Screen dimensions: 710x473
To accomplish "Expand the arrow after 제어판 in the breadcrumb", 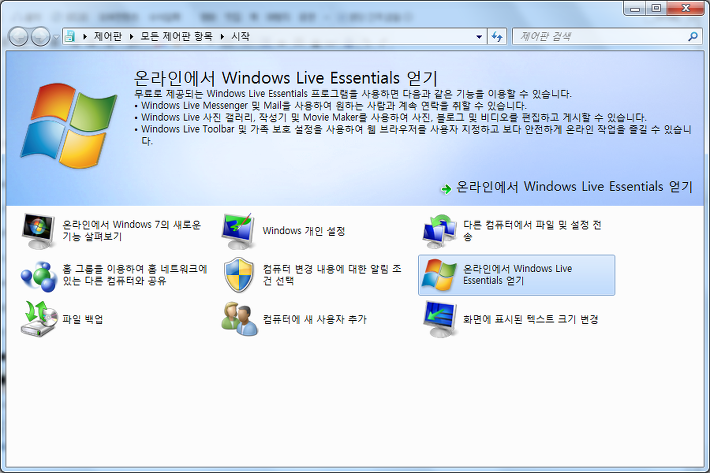I will point(131,37).
